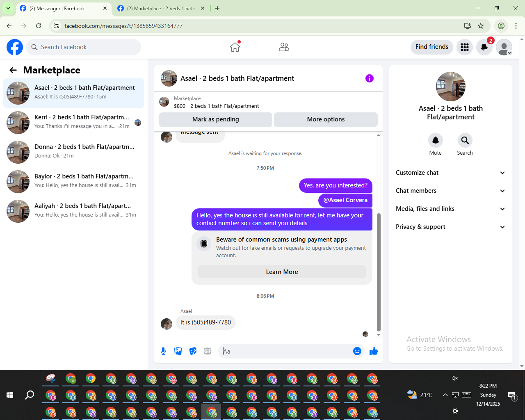Open a new browser tab
The width and height of the screenshot is (525, 420).
pos(217,8)
